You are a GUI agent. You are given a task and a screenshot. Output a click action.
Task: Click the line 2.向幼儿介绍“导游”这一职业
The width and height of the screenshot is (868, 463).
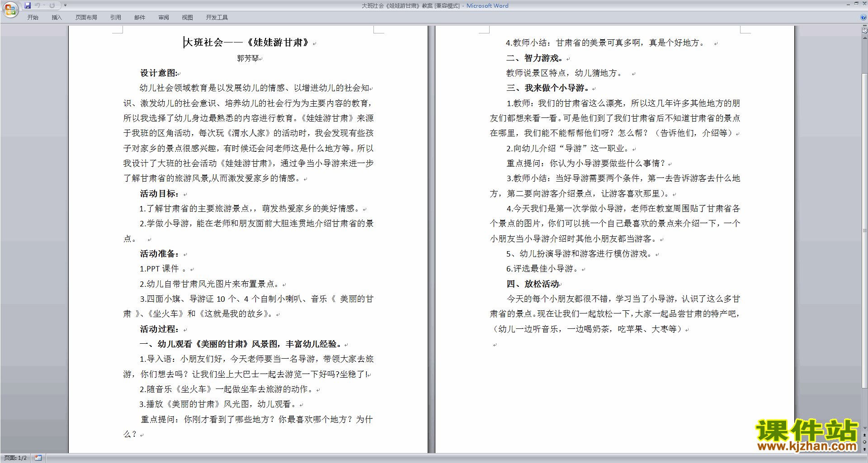tap(568, 149)
